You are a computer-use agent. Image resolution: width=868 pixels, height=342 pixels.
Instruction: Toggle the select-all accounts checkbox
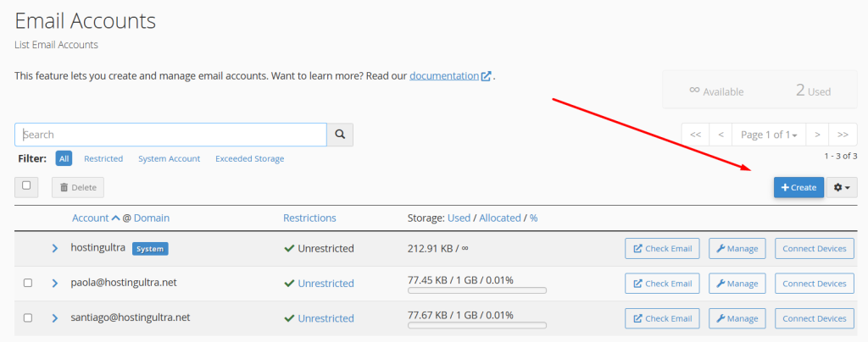26,185
